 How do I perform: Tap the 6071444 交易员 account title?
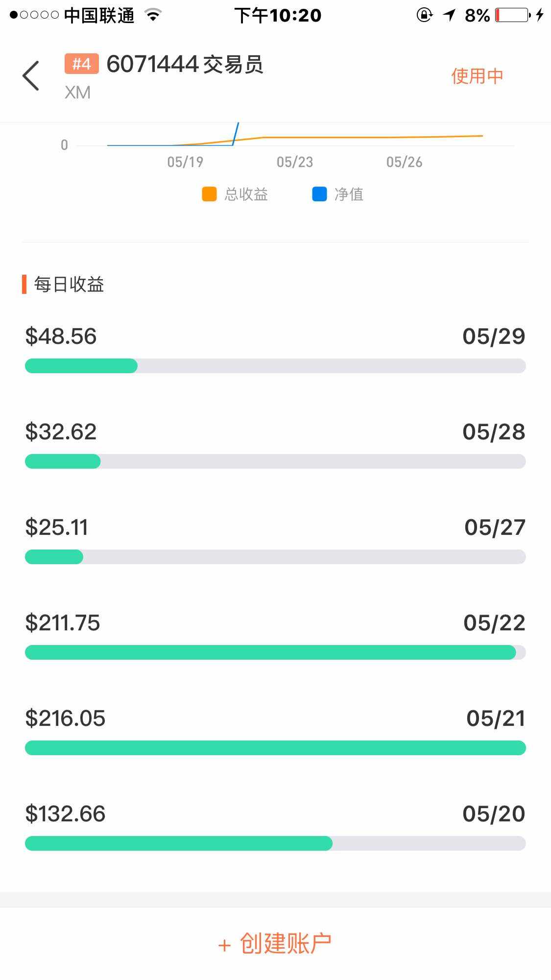point(185,64)
